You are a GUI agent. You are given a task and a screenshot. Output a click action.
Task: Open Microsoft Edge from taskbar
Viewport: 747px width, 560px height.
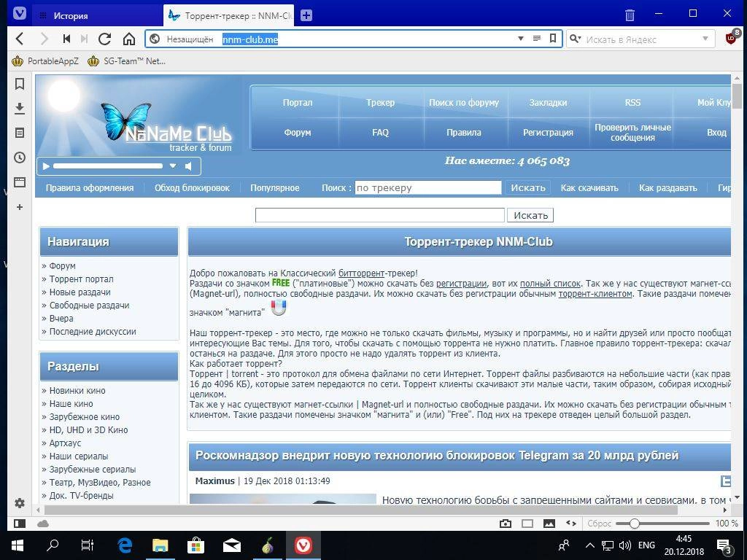coord(125,545)
